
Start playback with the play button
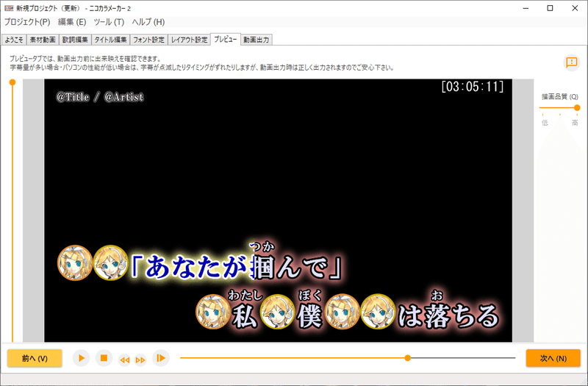(x=81, y=358)
